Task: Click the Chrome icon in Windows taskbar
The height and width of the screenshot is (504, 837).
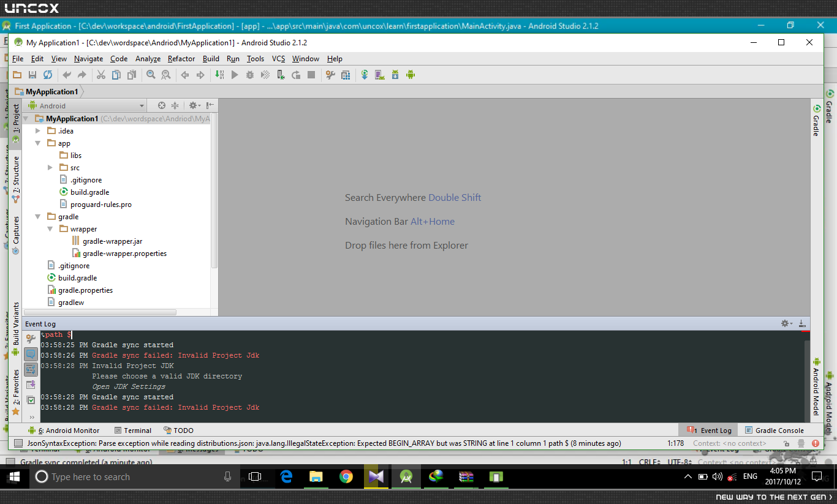Action: (346, 477)
